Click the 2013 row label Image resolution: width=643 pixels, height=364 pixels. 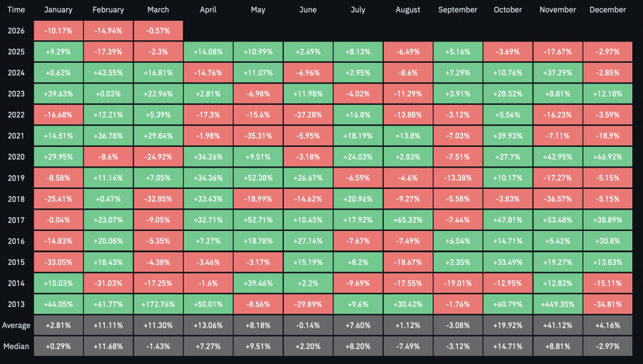pyautogui.click(x=16, y=304)
